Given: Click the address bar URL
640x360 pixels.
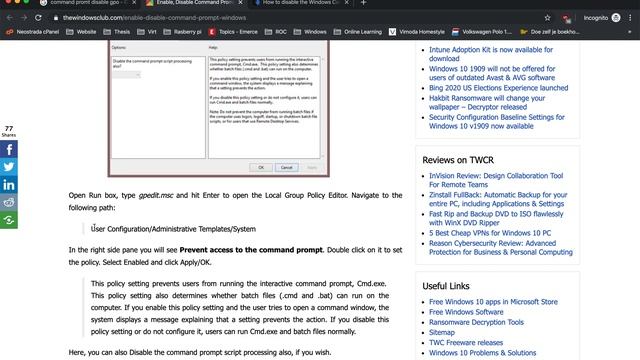Looking at the screenshot, I should [x=154, y=18].
